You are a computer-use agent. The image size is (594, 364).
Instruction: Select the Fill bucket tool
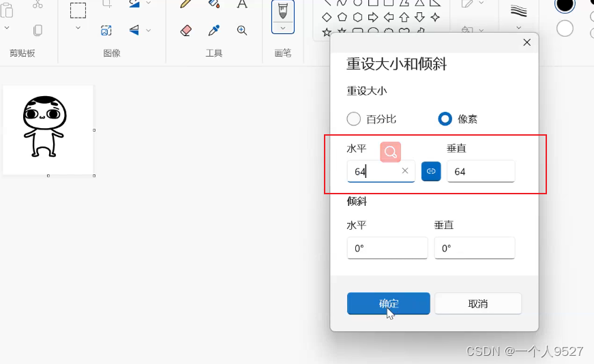(214, 4)
